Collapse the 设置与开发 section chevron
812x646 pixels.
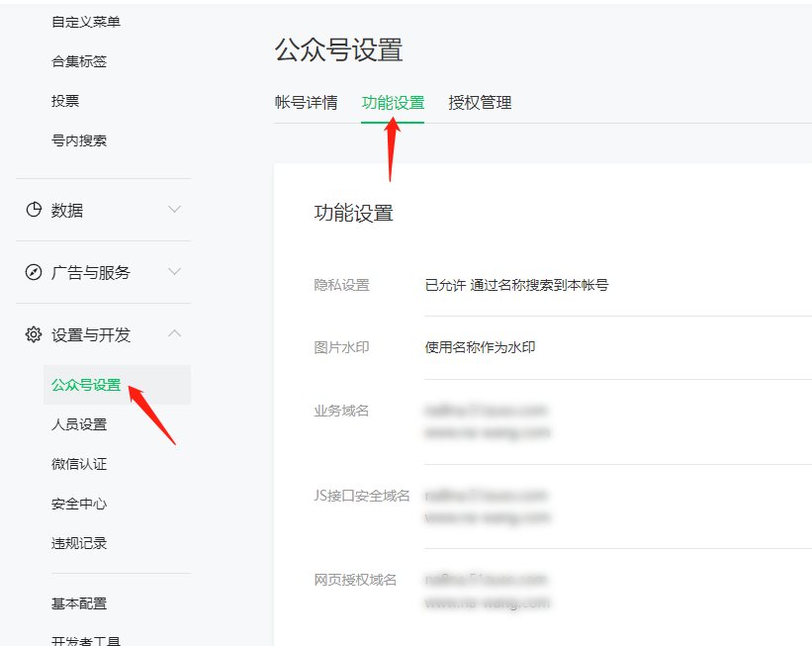pos(175,334)
